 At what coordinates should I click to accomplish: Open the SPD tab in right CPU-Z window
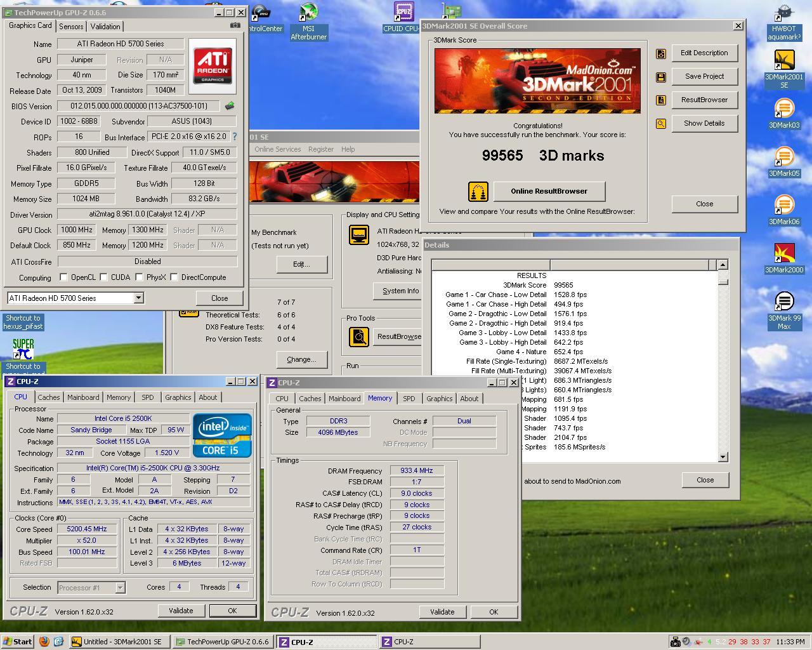(409, 399)
